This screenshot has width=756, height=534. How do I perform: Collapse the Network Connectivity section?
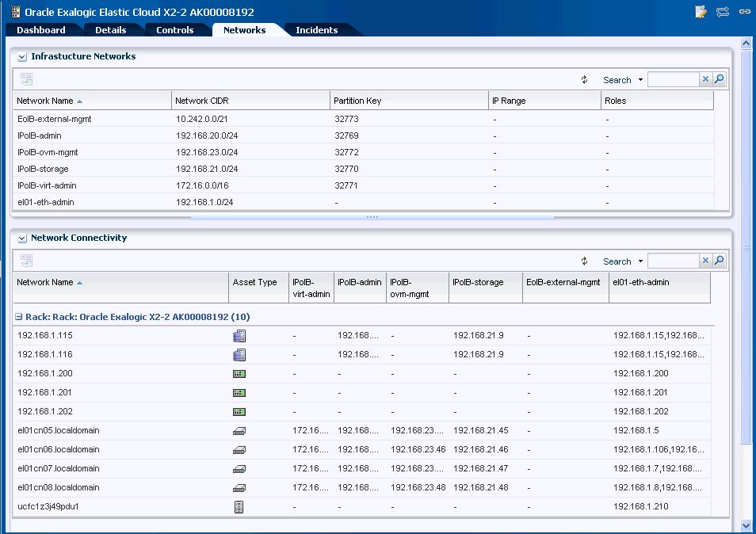pyautogui.click(x=22, y=238)
